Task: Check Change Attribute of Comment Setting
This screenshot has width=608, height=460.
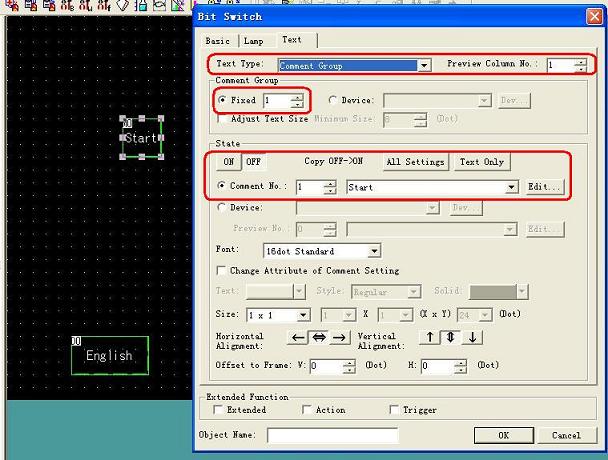Action: (222, 271)
